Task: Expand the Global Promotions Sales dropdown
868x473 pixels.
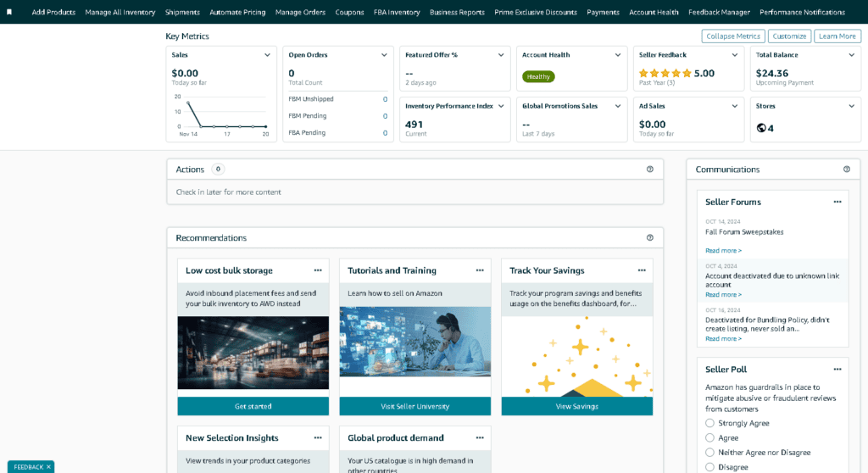Action: point(618,106)
